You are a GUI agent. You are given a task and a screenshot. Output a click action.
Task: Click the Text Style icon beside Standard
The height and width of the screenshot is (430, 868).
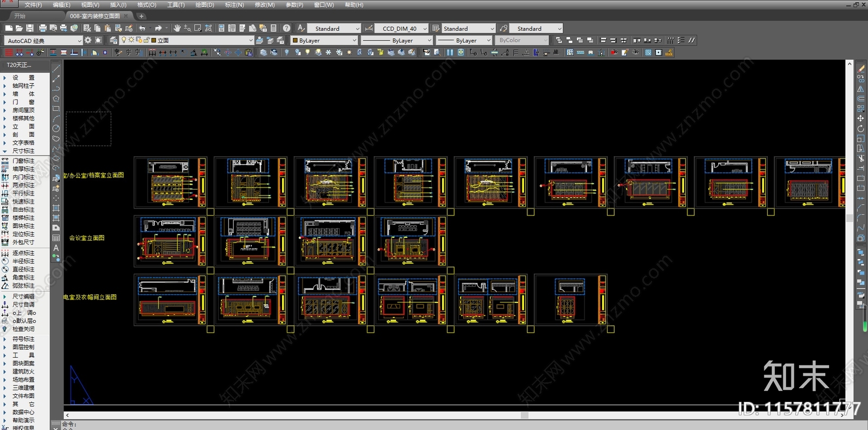point(301,28)
